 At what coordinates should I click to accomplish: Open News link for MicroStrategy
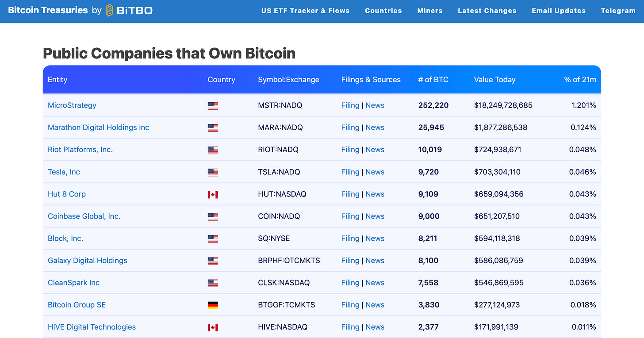375,105
